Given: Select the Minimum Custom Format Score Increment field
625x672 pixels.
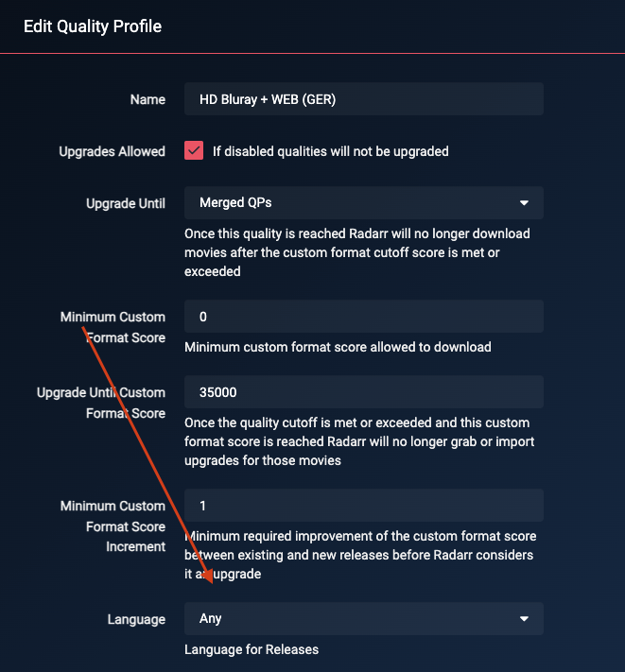Looking at the screenshot, I should [x=364, y=506].
